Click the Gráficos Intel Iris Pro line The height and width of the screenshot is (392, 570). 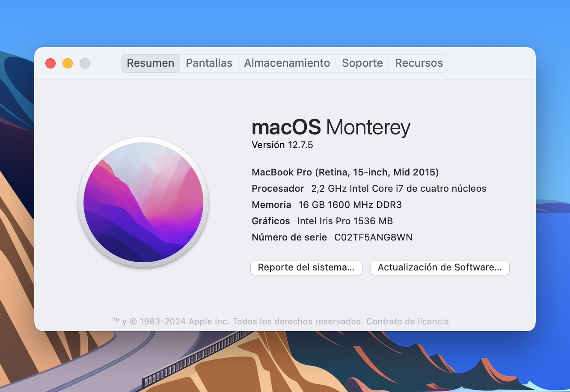[x=322, y=221]
